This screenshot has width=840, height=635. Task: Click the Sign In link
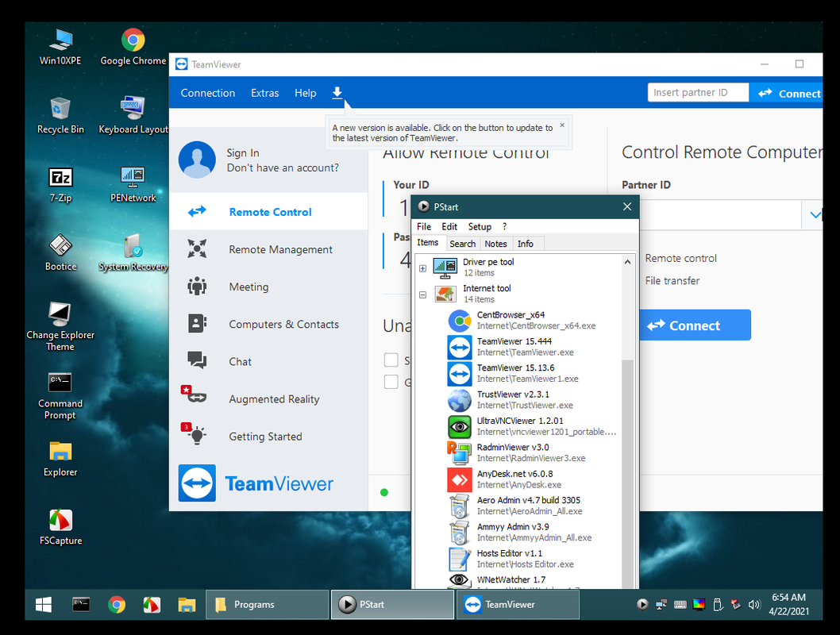coord(243,153)
